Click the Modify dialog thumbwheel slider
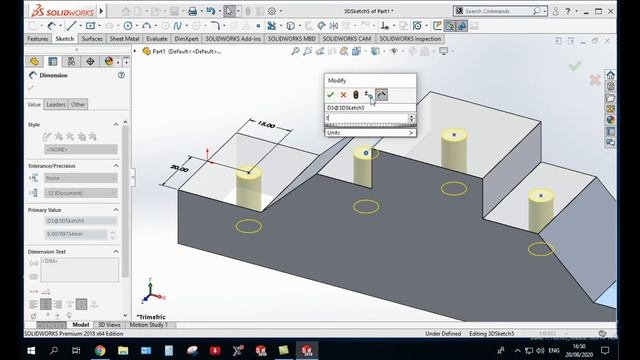 click(x=370, y=125)
